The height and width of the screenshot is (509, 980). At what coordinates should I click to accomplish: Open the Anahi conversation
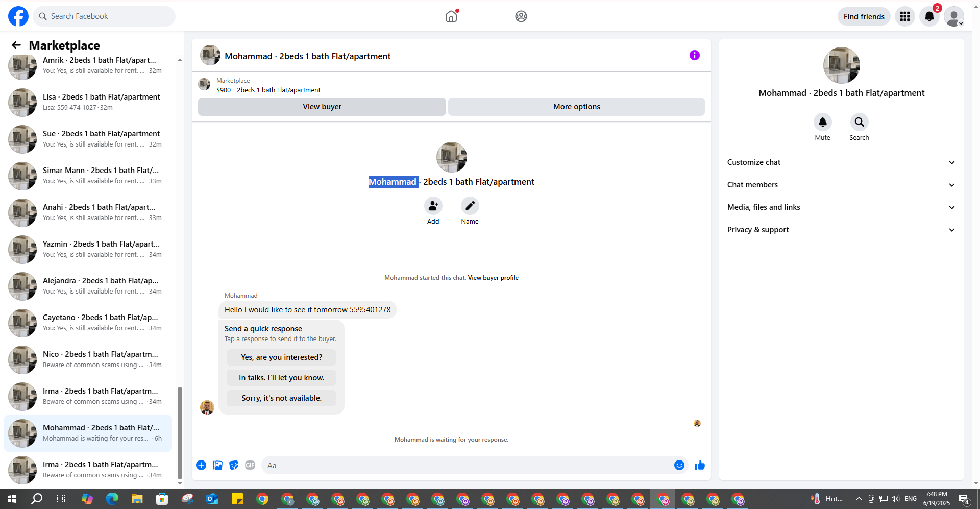(x=88, y=212)
